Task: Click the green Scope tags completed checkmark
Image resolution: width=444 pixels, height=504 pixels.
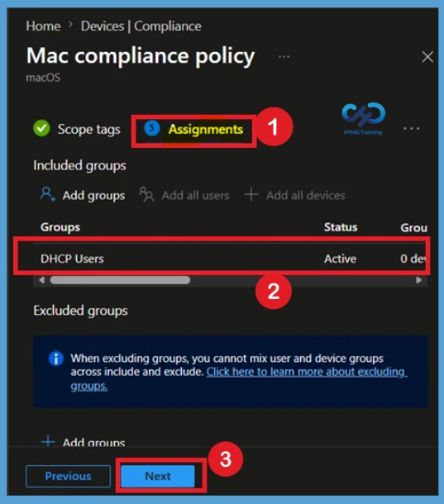Action: tap(41, 128)
